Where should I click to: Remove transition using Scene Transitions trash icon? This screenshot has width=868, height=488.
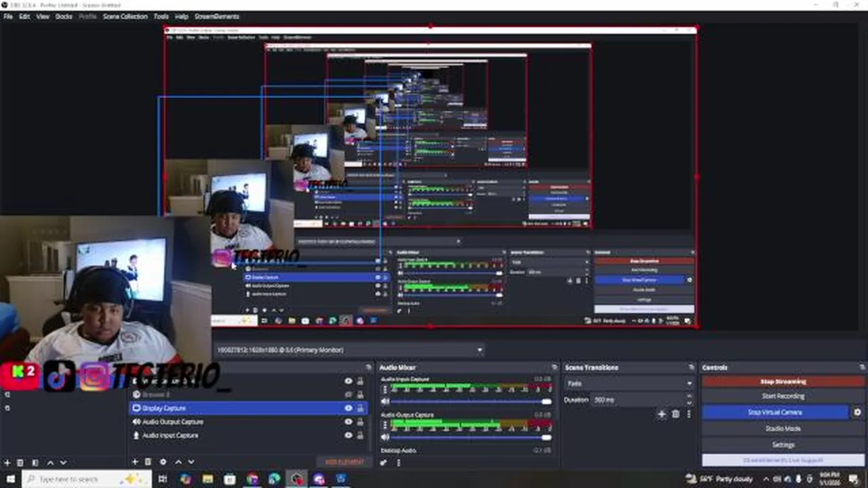(675, 414)
